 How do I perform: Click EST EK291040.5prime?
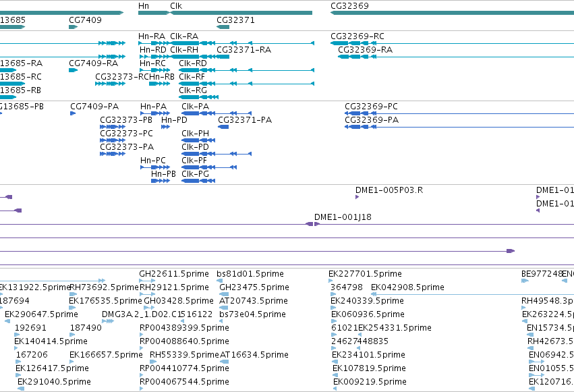(x=54, y=383)
